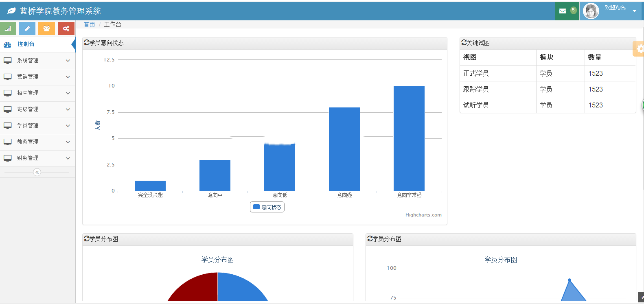The width and height of the screenshot is (644, 304).
Task: Click the blue pencil edit shortcut button
Action: pos(27,28)
